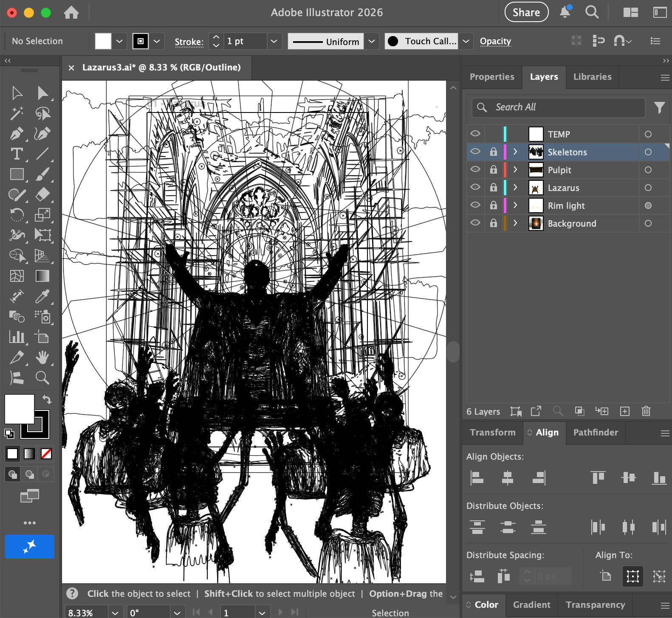This screenshot has width=672, height=618.
Task: Select the Gradient tool
Action: click(x=42, y=276)
